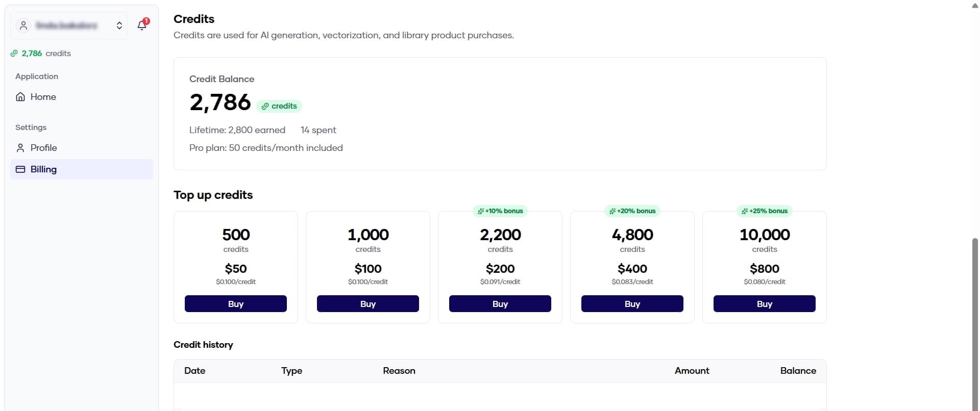Select the Billing menu item
The height and width of the screenshot is (411, 980).
[x=82, y=169]
